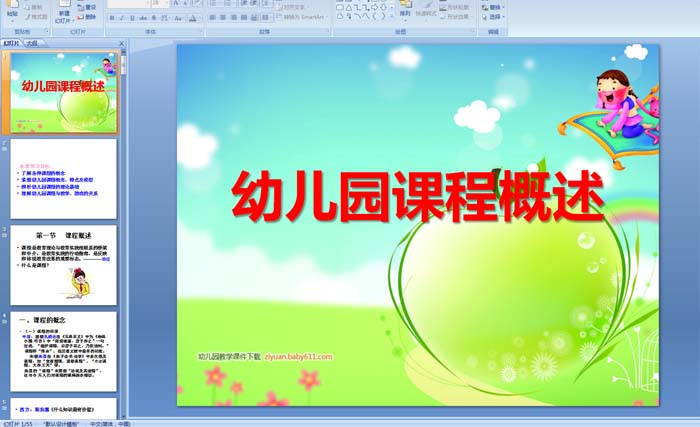This screenshot has width=700, height=427.
Task: Switch to the Slides (幻灯片) pane tab
Action: [x=12, y=43]
